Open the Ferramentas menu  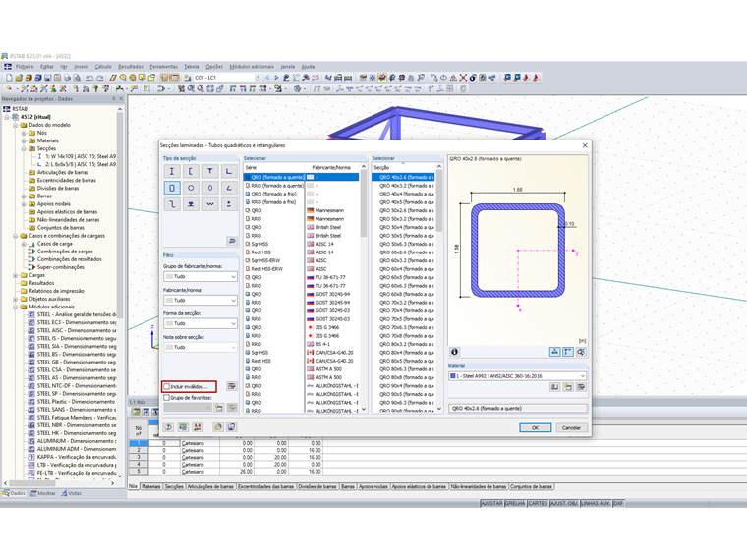click(163, 67)
